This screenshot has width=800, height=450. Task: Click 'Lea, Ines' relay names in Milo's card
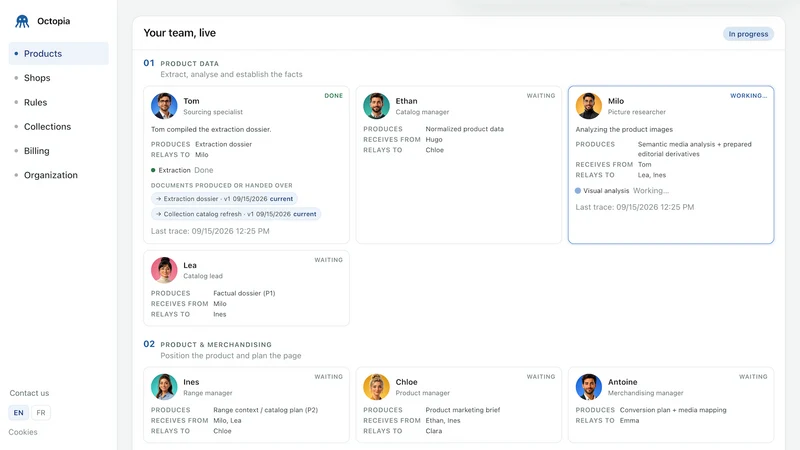652,175
